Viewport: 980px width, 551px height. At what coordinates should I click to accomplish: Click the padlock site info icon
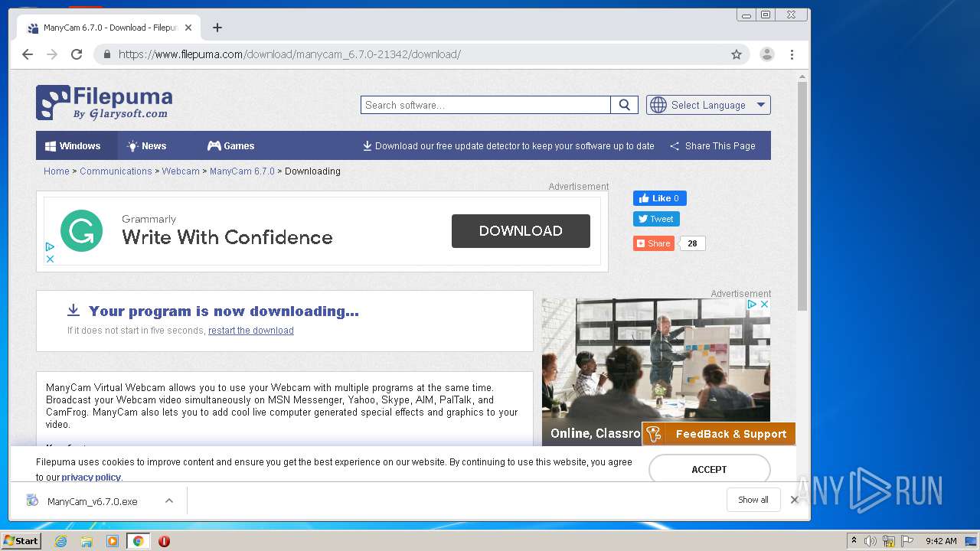106,54
